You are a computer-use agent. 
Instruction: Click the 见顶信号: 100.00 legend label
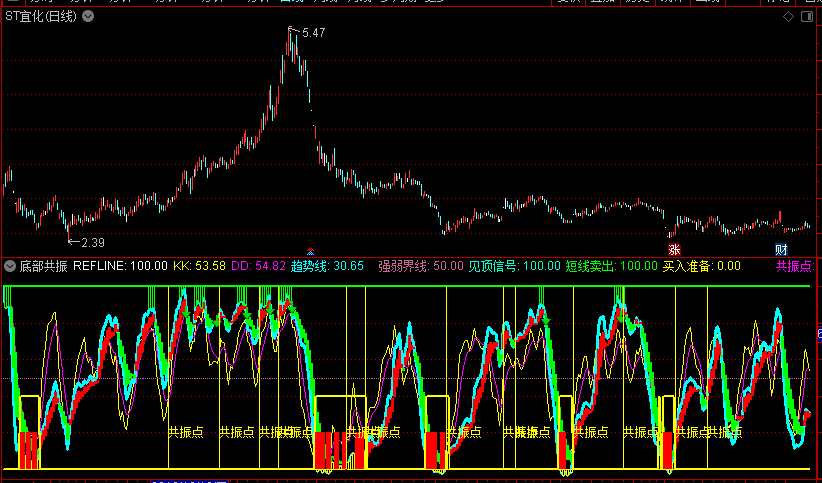tap(514, 266)
